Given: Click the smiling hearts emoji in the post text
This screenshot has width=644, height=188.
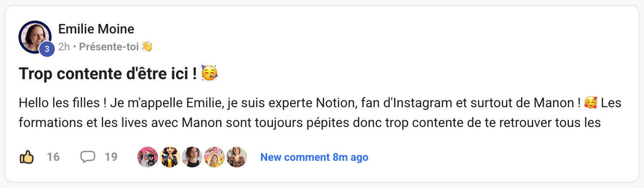Looking at the screenshot, I should (x=591, y=103).
